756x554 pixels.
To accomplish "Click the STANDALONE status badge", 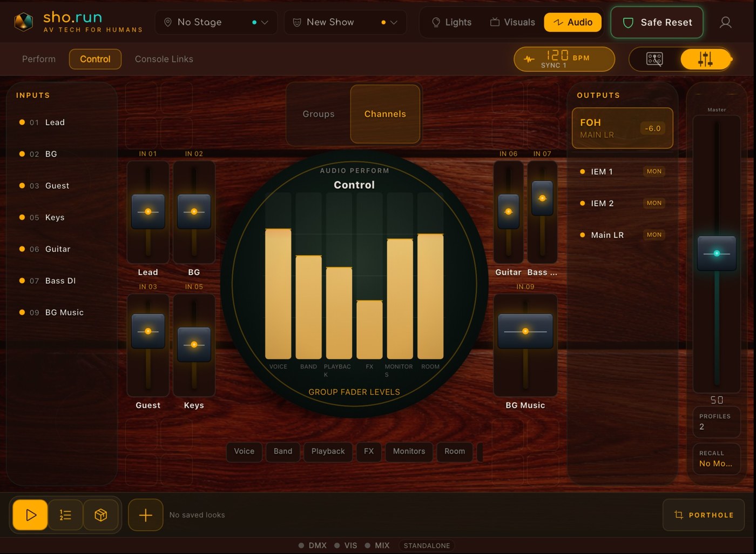I will pyautogui.click(x=427, y=545).
